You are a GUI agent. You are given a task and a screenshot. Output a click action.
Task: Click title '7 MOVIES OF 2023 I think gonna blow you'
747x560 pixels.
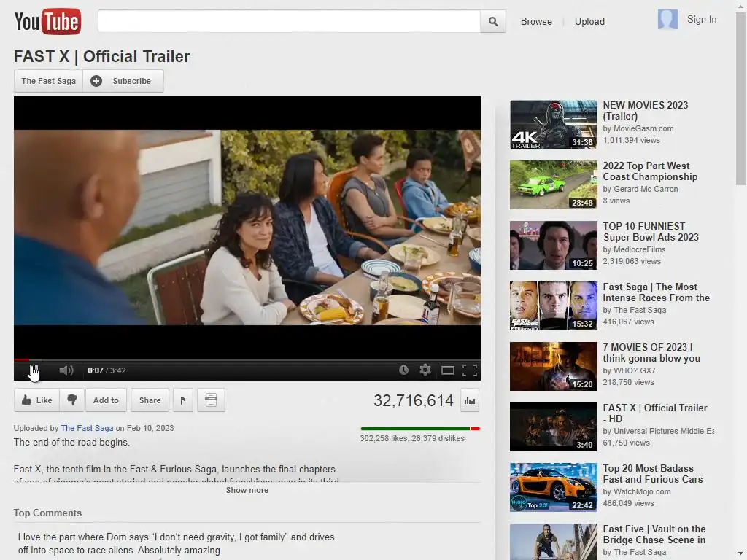(x=651, y=352)
